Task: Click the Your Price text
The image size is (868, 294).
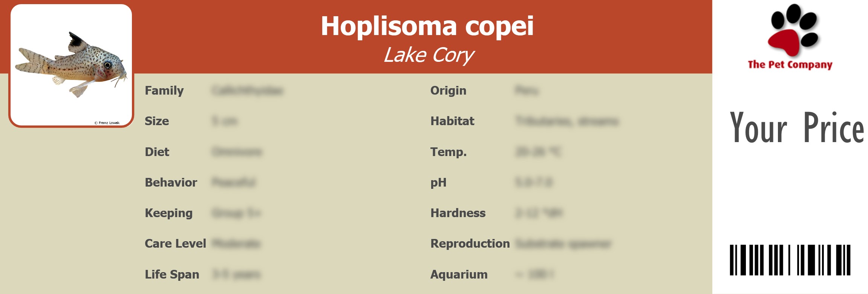Action: click(x=796, y=128)
